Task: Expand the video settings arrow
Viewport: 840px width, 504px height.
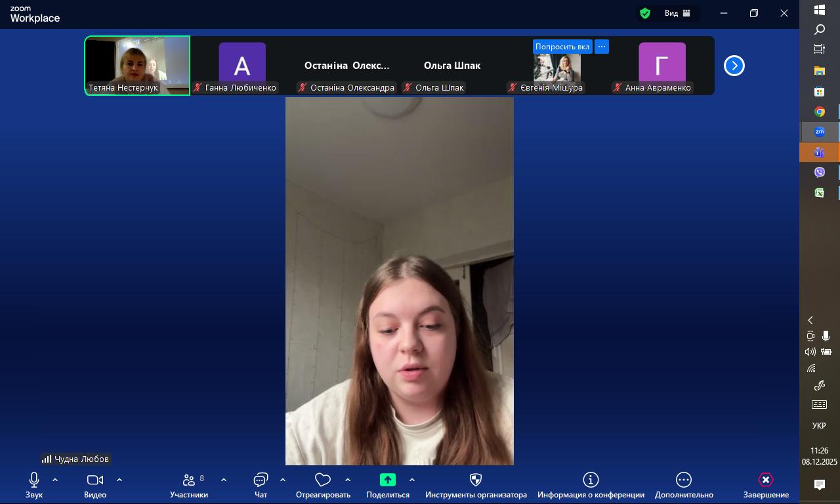Action: click(119, 480)
